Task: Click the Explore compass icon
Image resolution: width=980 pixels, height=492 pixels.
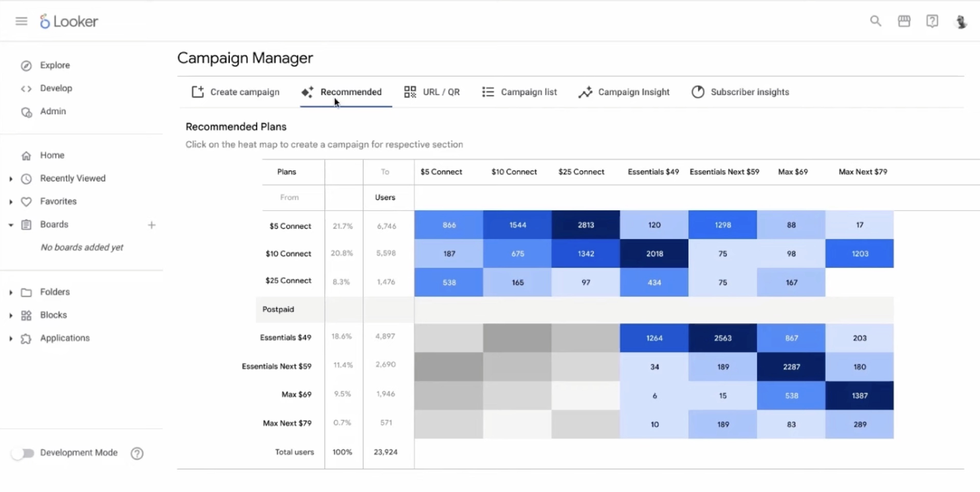Action: click(26, 66)
